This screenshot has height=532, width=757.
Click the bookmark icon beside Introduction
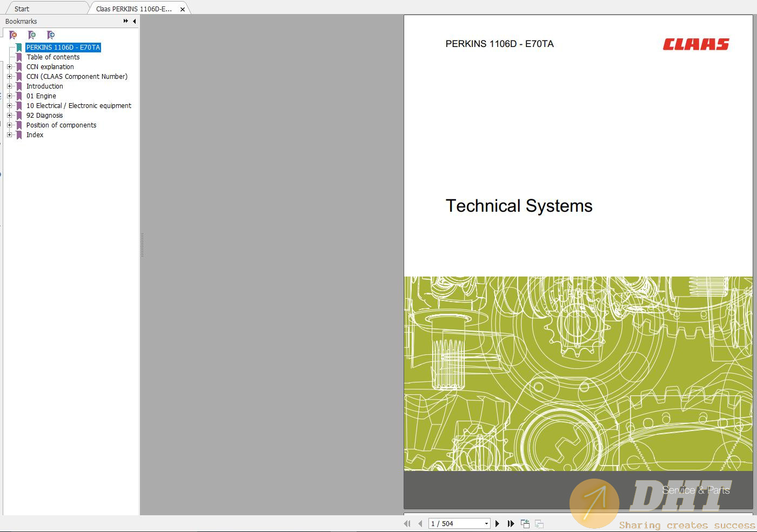click(x=19, y=86)
